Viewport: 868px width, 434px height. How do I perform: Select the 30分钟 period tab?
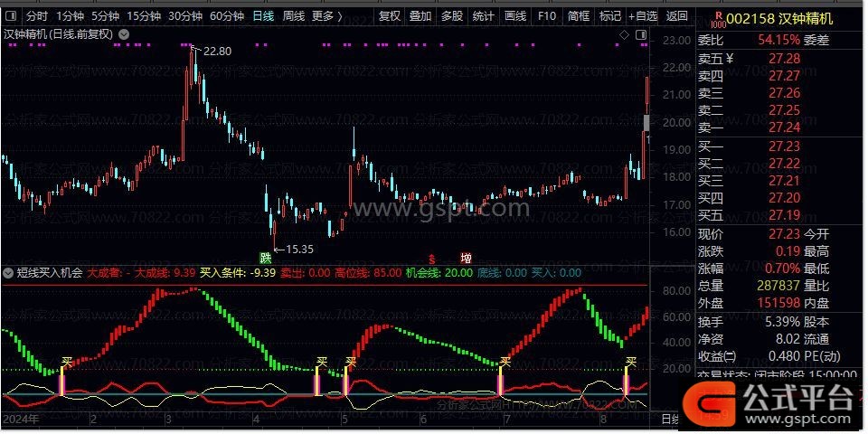point(185,15)
